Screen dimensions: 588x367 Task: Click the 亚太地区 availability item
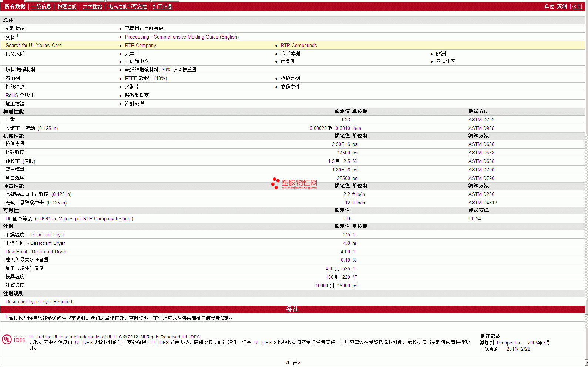point(446,61)
